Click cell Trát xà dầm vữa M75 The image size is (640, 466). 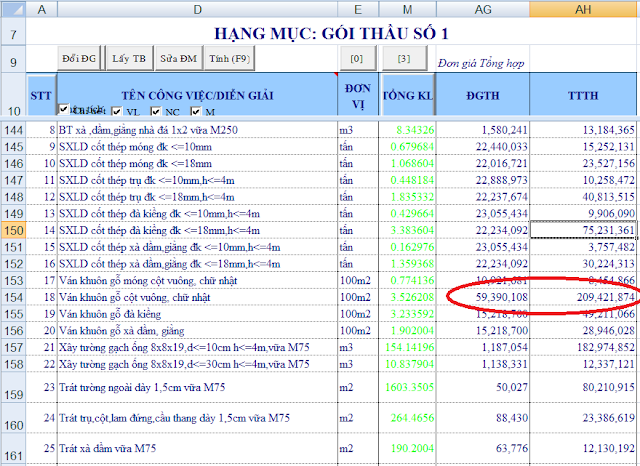(198, 448)
